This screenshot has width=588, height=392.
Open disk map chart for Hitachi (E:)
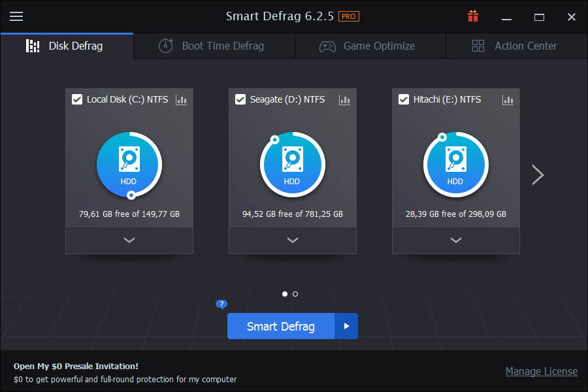508,100
